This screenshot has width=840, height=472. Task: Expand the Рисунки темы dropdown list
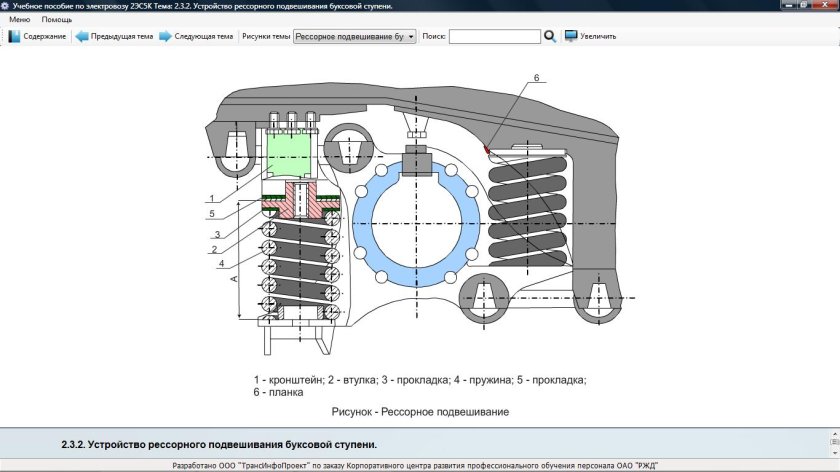coord(411,36)
